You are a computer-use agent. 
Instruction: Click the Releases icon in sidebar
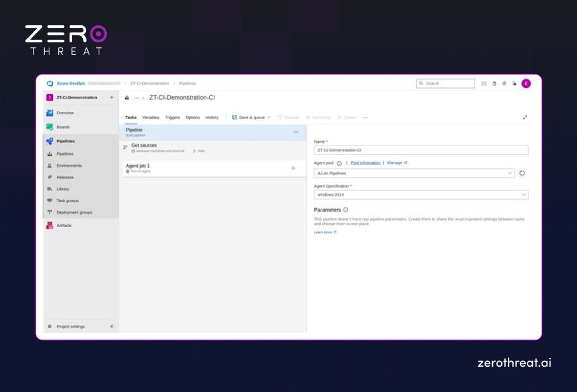coord(50,177)
